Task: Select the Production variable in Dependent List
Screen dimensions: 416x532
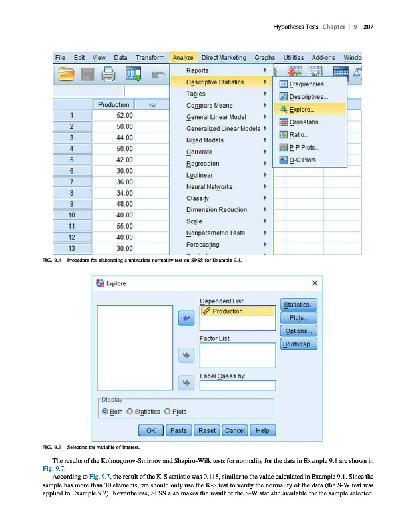Action: (237, 311)
